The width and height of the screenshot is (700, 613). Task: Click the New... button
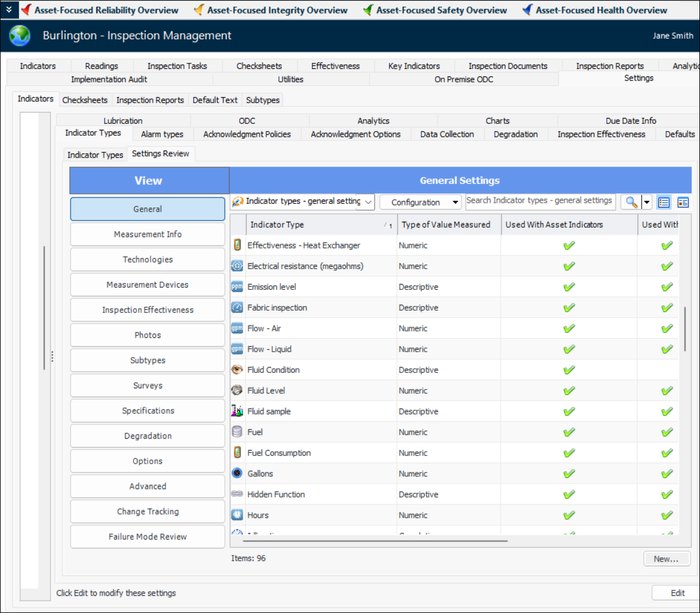pyautogui.click(x=666, y=558)
